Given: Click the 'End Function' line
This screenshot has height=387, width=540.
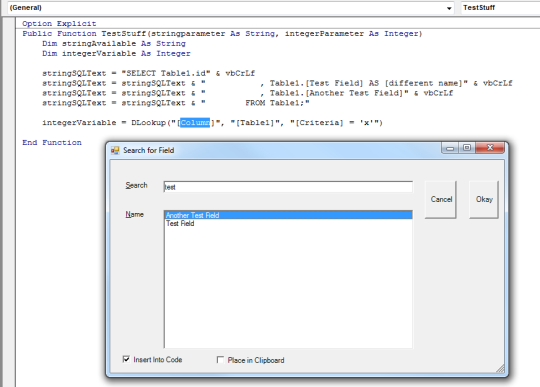Looking at the screenshot, I should [52, 143].
